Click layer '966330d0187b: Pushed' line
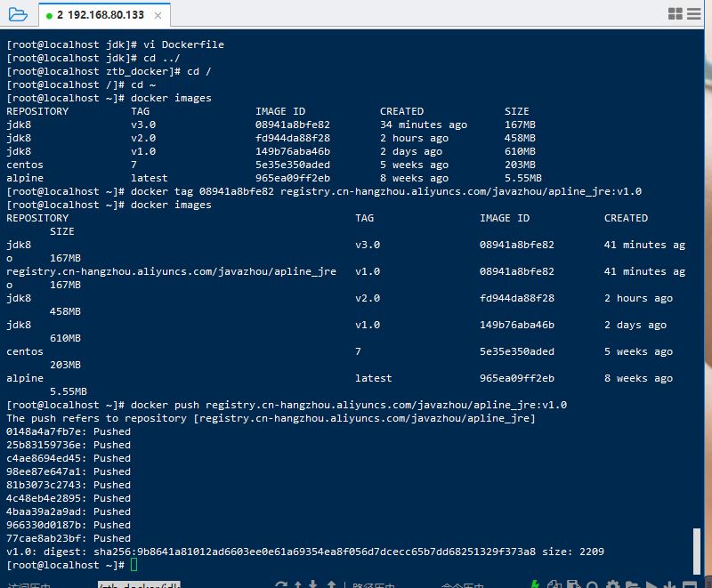The height and width of the screenshot is (588, 712). 69,525
